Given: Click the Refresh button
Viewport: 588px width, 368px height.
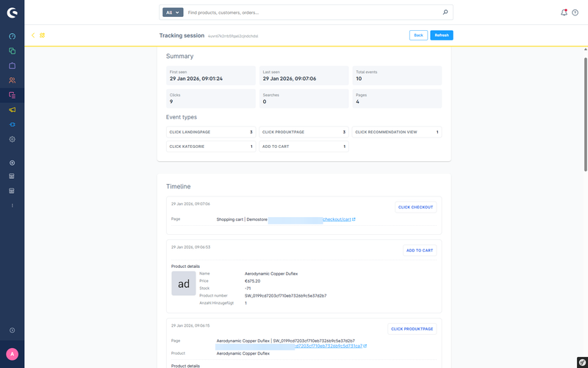Looking at the screenshot, I should (x=441, y=35).
